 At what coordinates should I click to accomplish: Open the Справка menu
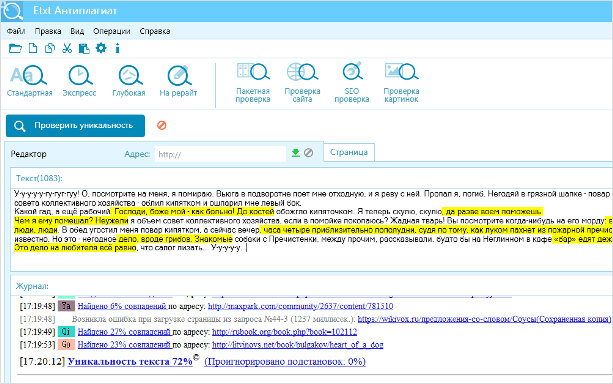(x=155, y=31)
